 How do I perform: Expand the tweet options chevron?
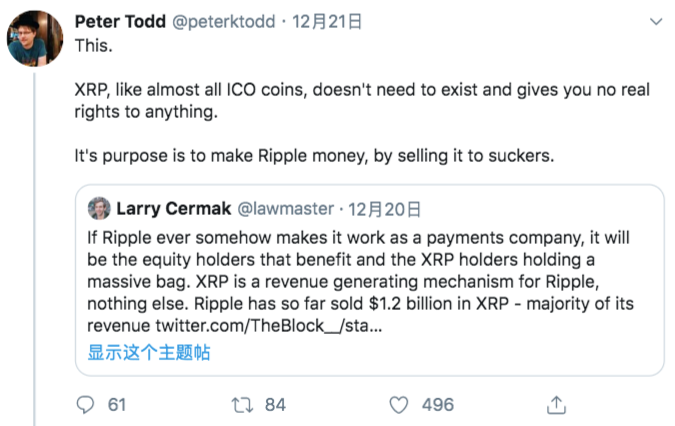[x=656, y=22]
